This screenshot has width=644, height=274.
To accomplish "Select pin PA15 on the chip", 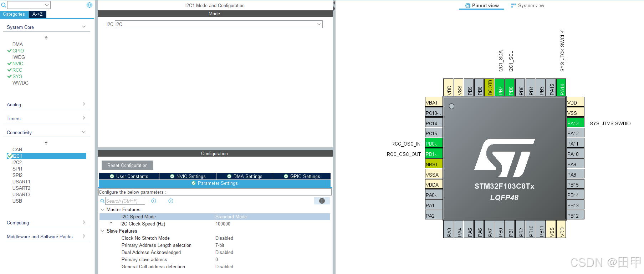I will point(552,87).
